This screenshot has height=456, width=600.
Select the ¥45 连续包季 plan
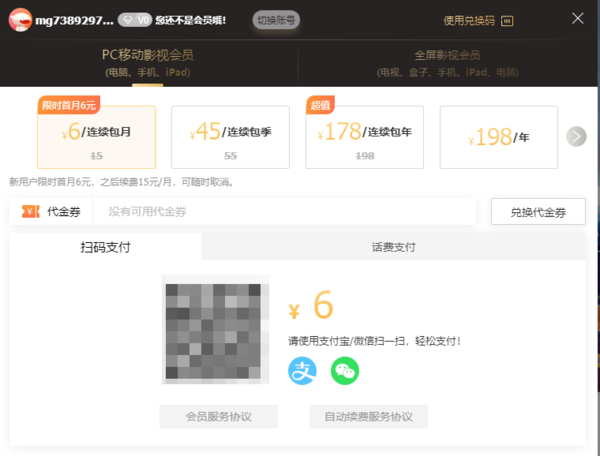(231, 137)
